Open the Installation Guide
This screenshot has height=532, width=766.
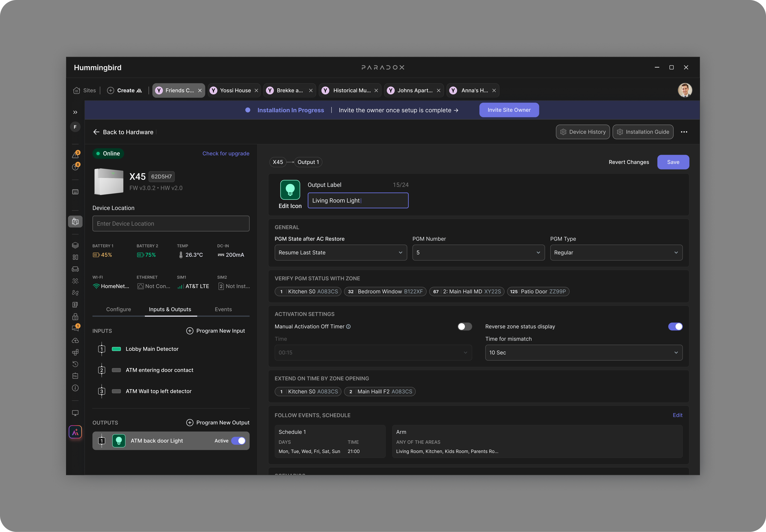pyautogui.click(x=643, y=132)
